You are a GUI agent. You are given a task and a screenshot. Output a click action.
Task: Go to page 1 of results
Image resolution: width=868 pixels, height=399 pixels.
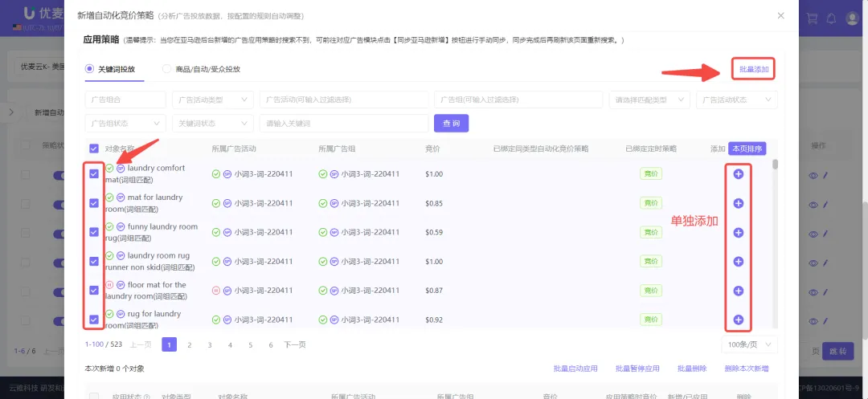point(169,344)
